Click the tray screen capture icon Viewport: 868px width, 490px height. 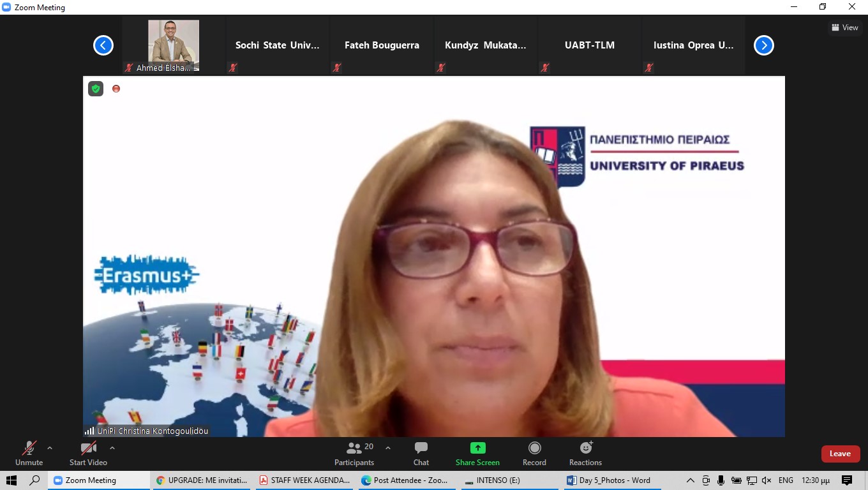[x=706, y=480]
